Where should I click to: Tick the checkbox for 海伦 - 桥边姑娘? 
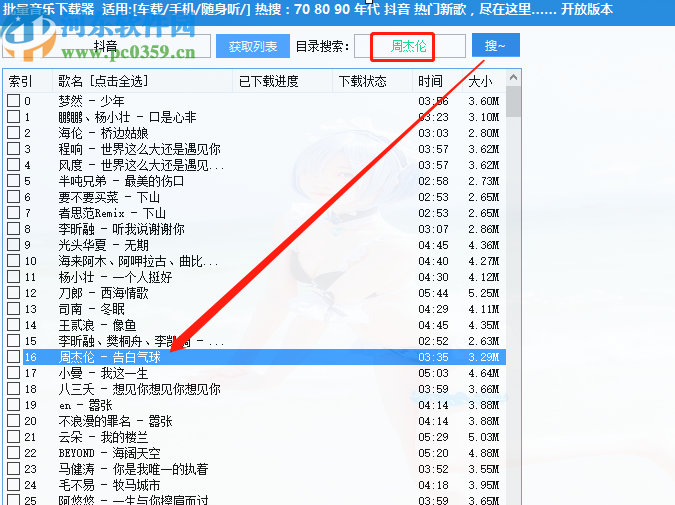[13, 133]
